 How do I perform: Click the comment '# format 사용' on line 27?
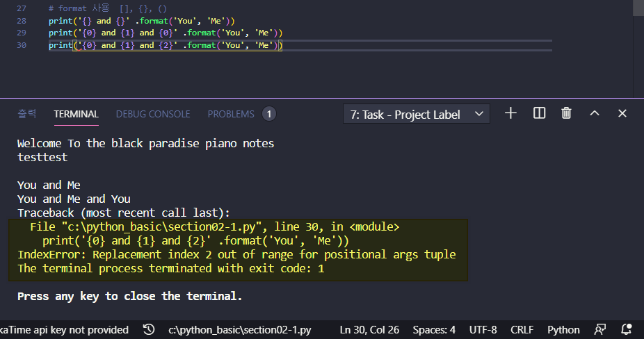79,8
